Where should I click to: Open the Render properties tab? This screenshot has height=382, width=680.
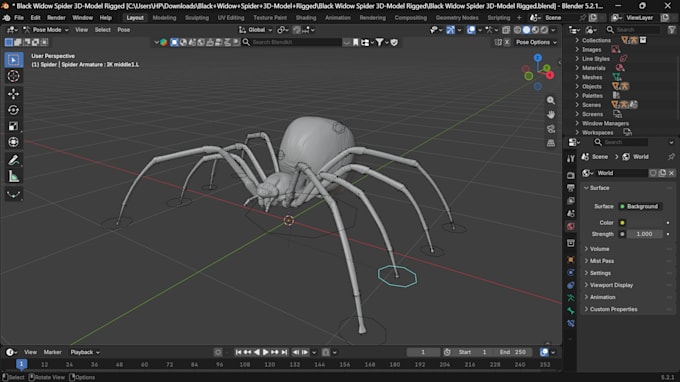(x=571, y=175)
